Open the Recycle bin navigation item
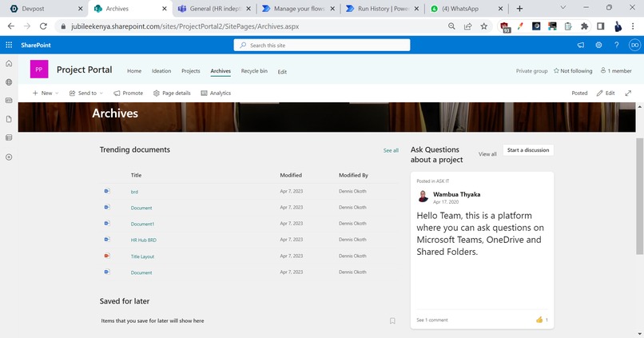This screenshot has height=338, width=644. coord(254,71)
